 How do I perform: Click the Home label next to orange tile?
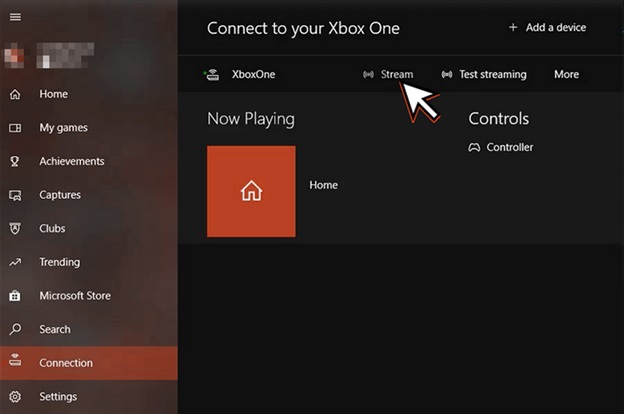click(324, 185)
